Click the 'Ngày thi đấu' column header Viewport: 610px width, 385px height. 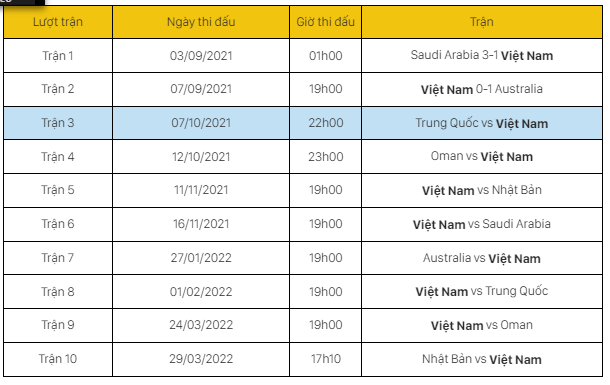tap(201, 22)
